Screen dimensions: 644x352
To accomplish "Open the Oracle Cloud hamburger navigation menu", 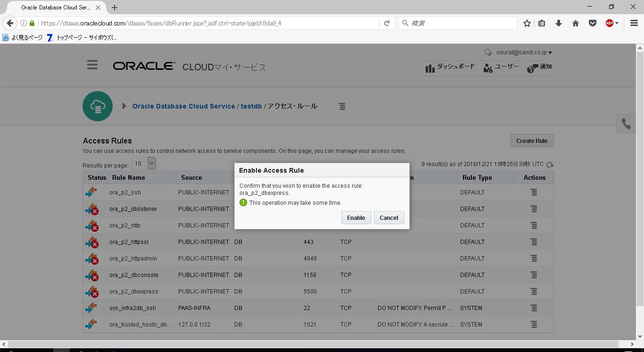I will click(x=92, y=65).
